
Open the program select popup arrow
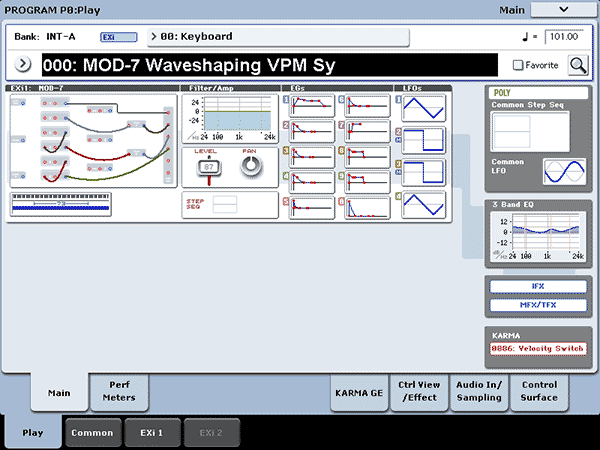coord(23,65)
